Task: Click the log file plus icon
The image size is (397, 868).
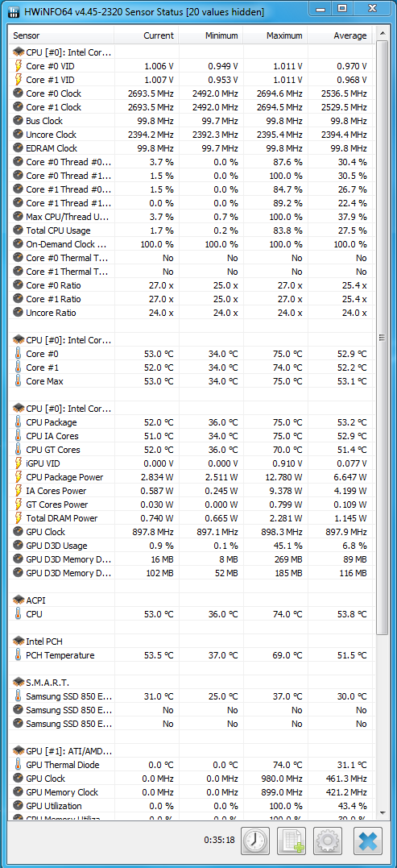Action: pyautogui.click(x=292, y=841)
